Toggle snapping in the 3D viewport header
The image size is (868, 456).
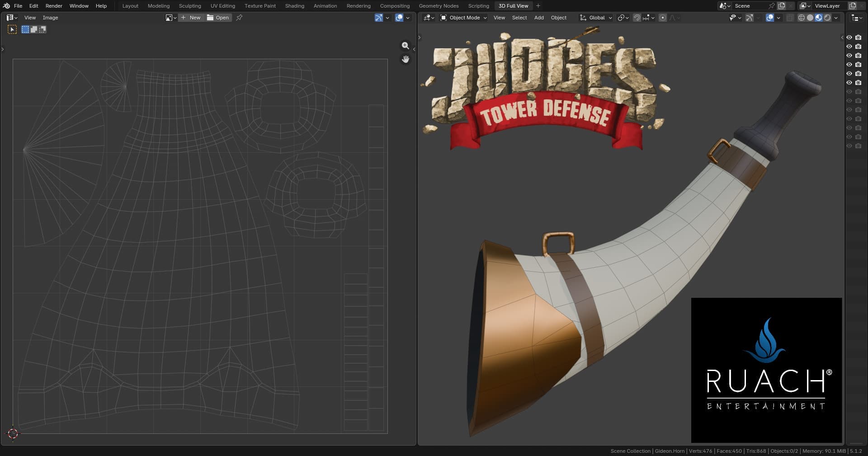637,18
